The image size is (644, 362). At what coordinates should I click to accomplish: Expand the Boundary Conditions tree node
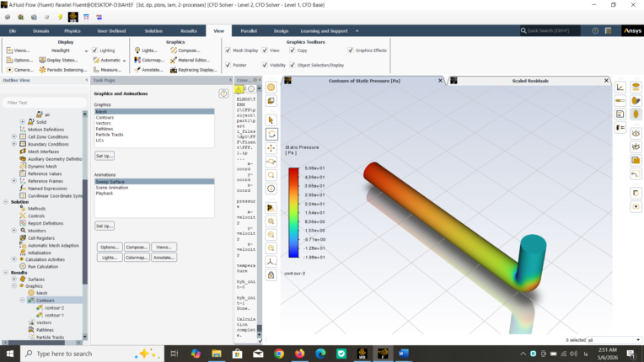click(x=14, y=144)
